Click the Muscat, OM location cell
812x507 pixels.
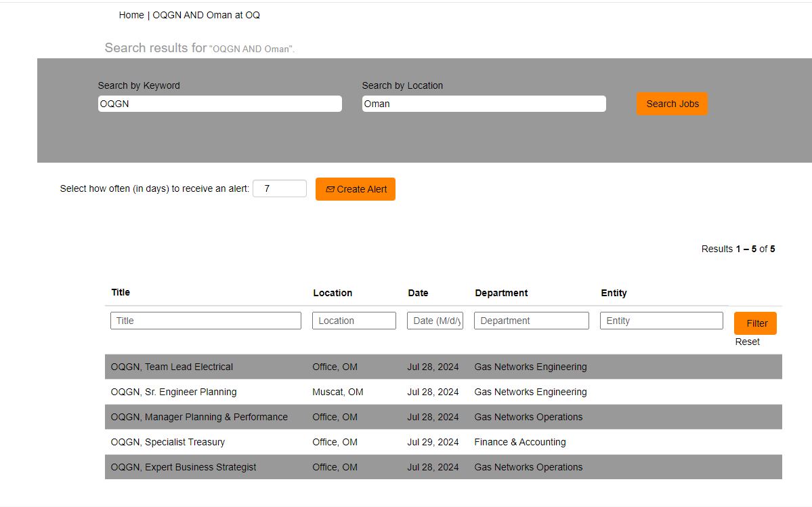click(338, 392)
